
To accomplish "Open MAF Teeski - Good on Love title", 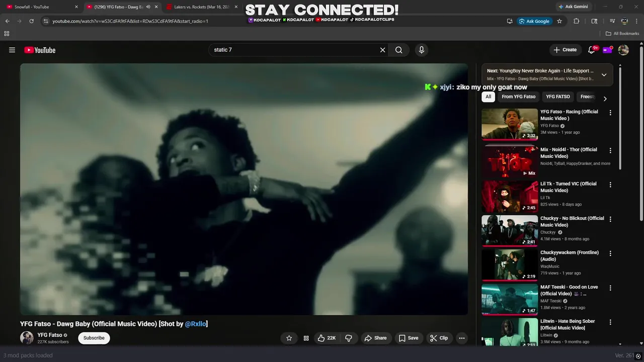I will tap(569, 290).
